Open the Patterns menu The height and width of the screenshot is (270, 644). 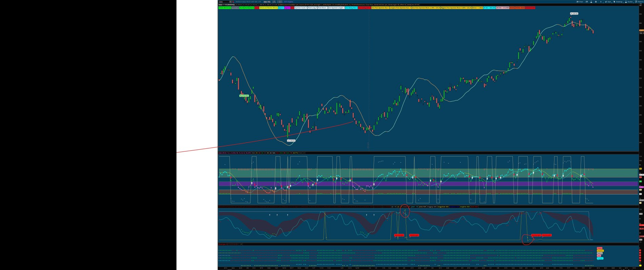[x=640, y=2]
